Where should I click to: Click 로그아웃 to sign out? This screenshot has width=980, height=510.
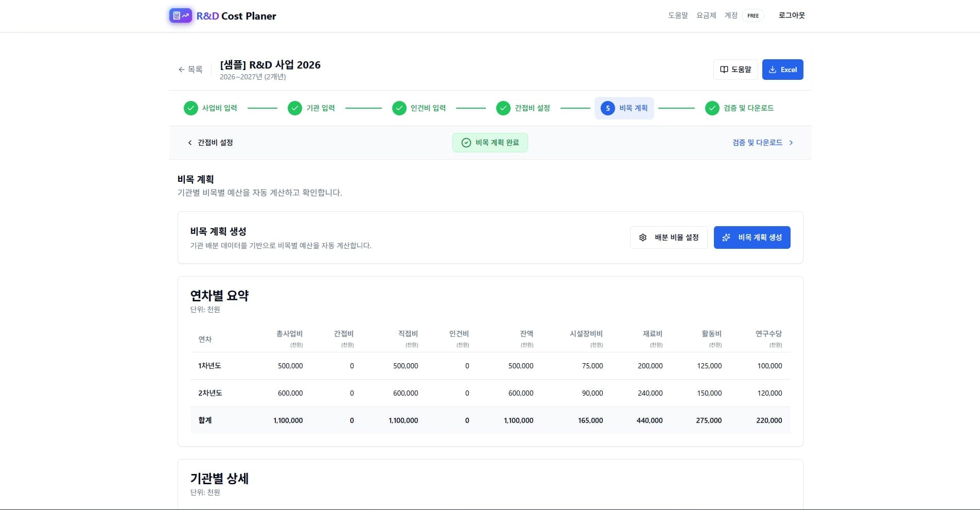792,15
